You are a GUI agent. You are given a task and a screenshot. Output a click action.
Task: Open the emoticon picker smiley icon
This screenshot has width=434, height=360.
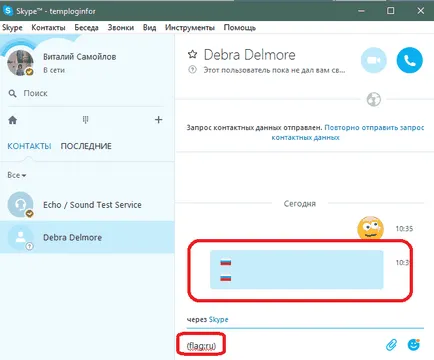[414, 345]
